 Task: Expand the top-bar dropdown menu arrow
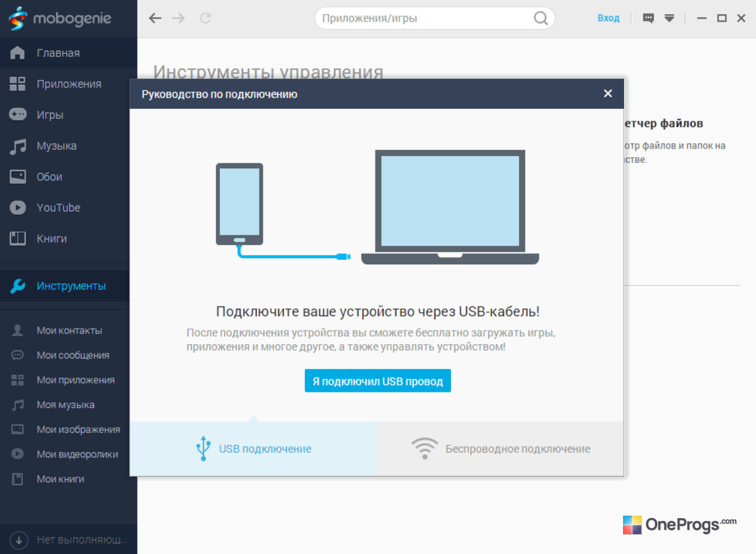point(669,18)
